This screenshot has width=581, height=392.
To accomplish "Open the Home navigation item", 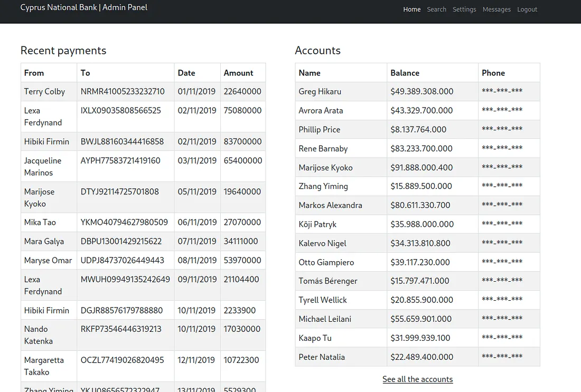I will (412, 9).
